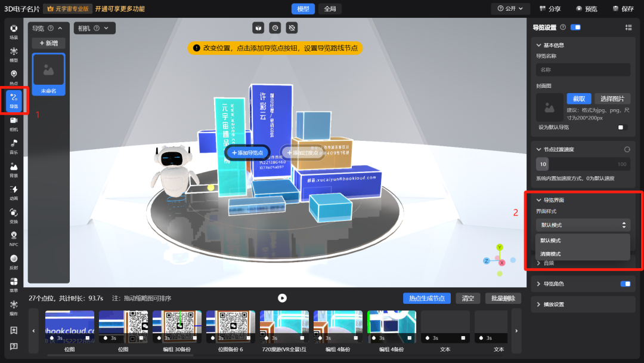This screenshot has height=363, width=644.
Task: Open the 相机 dropdown in viewport
Action: 94,28
